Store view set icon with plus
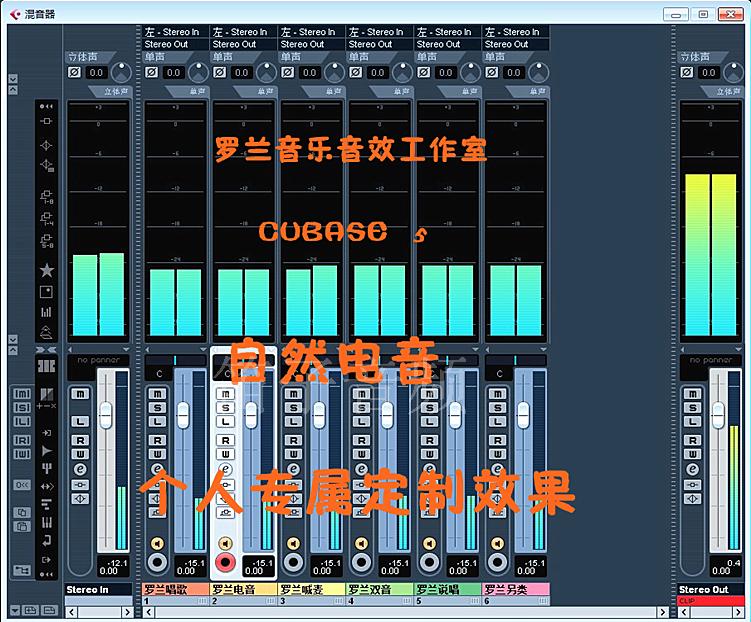The image size is (751, 622). 30,611
